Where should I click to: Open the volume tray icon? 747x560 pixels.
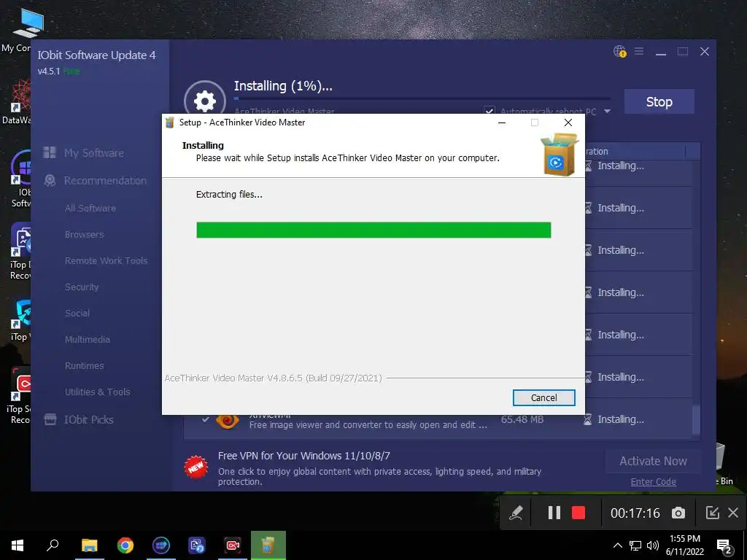pos(653,545)
